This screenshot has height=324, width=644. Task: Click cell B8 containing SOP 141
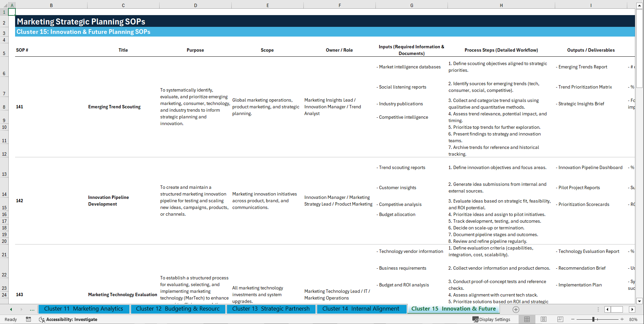point(19,107)
